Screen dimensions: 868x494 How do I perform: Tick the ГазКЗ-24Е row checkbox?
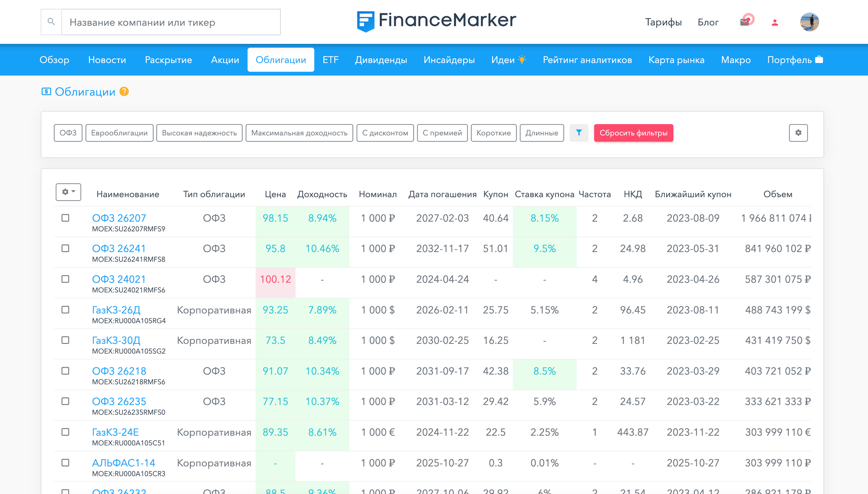[66, 432]
